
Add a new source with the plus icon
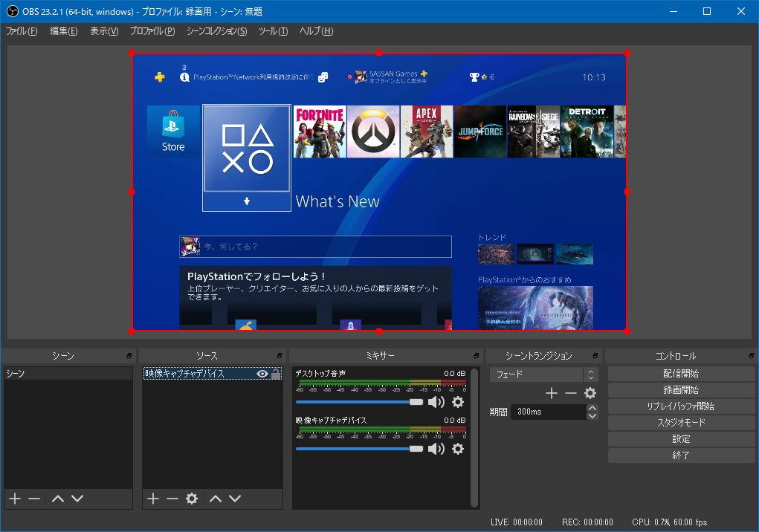[x=153, y=499]
